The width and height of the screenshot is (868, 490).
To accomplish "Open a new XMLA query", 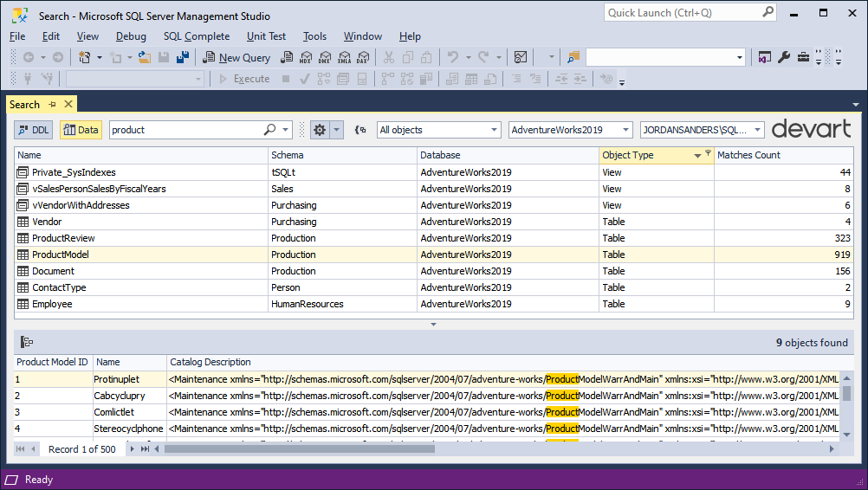I will click(x=344, y=57).
